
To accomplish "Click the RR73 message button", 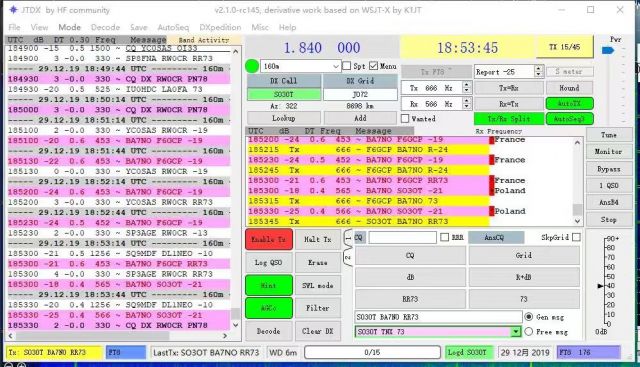I will pos(410,299).
